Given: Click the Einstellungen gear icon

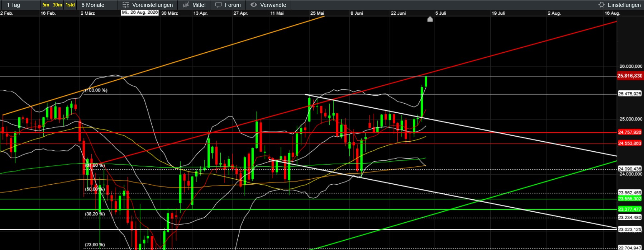Looking at the screenshot, I should tap(602, 5).
